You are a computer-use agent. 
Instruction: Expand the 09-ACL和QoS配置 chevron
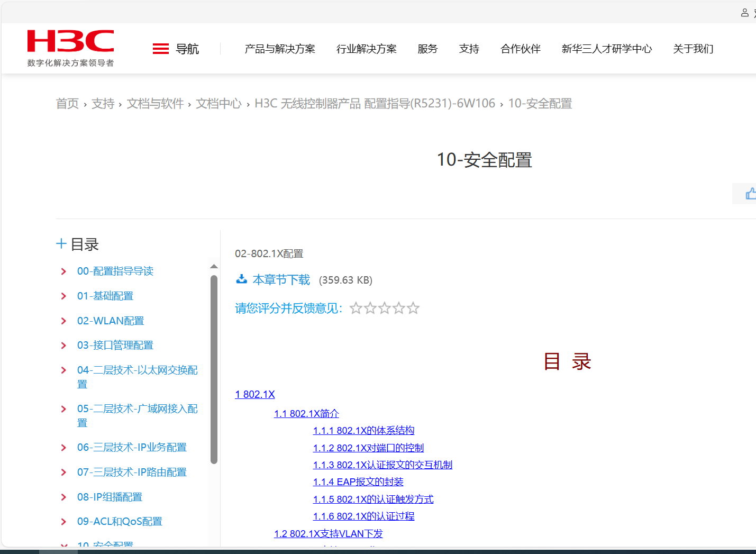click(x=63, y=522)
